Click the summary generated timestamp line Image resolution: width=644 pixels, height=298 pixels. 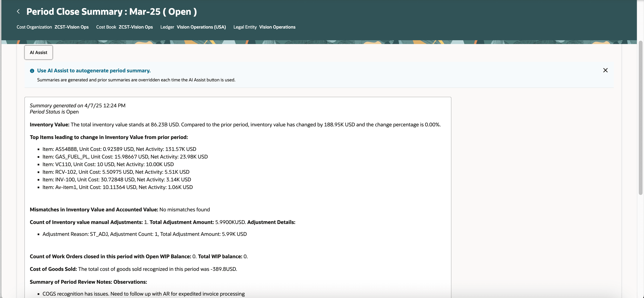77,106
